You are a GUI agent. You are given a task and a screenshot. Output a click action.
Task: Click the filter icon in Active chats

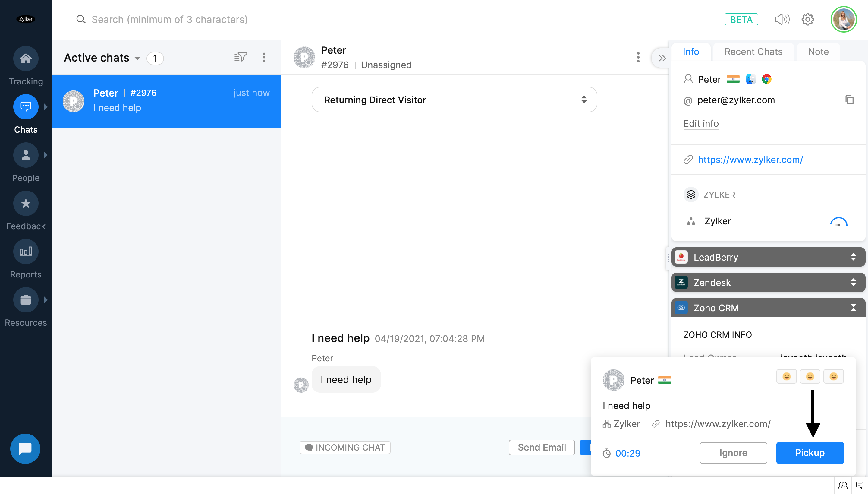(241, 57)
